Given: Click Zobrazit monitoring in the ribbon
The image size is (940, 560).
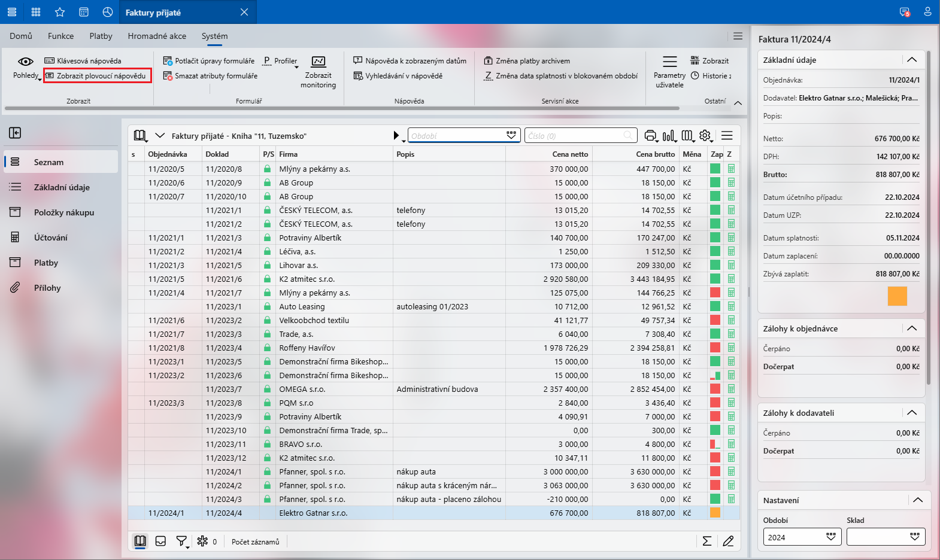Looking at the screenshot, I should (x=318, y=72).
